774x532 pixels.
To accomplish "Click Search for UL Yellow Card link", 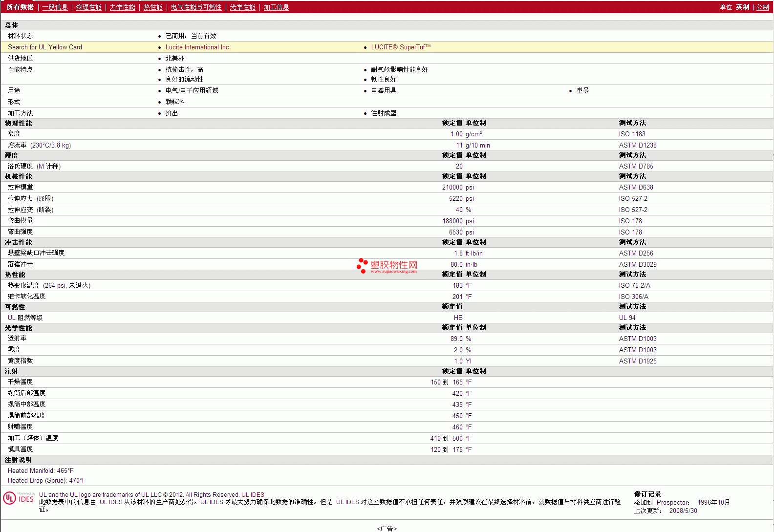I will [45, 47].
